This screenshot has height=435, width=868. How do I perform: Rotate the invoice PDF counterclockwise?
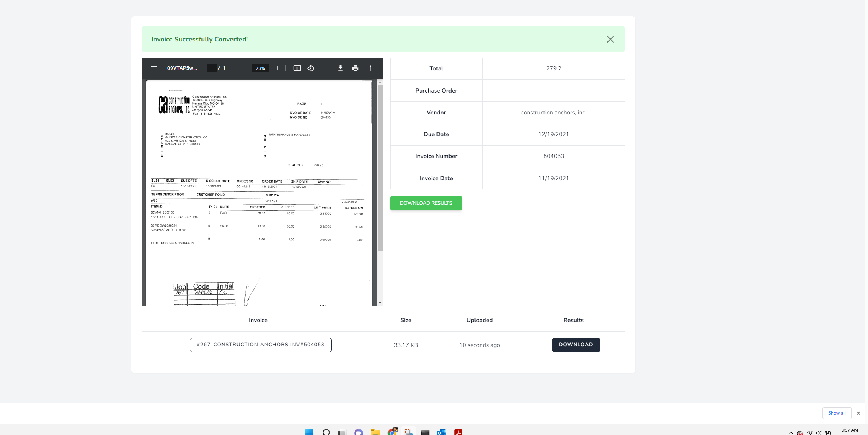pos(311,68)
